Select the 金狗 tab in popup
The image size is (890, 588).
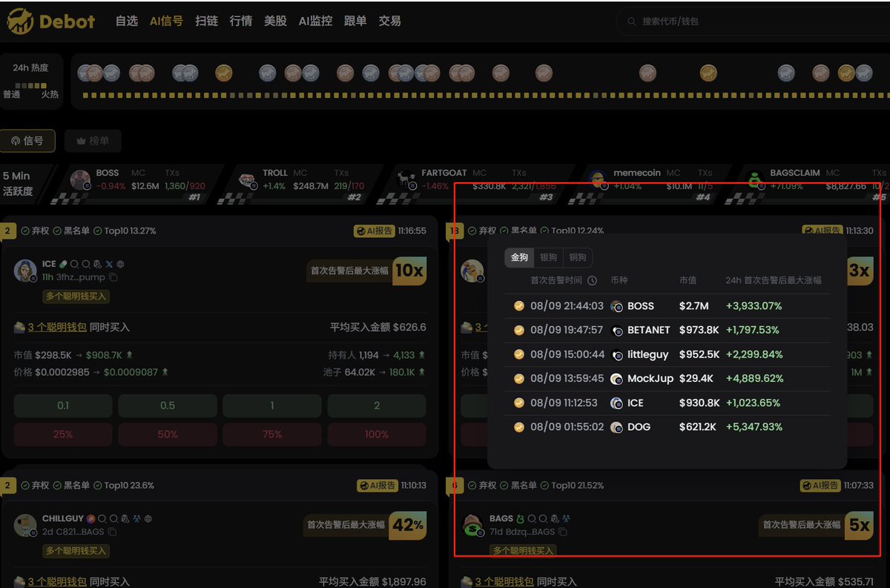519,257
